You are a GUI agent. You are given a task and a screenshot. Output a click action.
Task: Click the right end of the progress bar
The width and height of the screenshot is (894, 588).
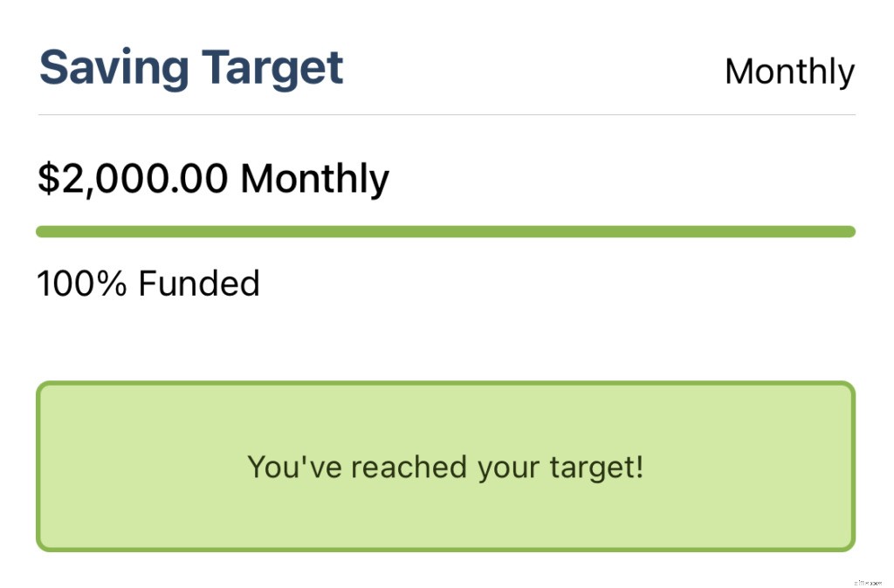click(x=847, y=231)
